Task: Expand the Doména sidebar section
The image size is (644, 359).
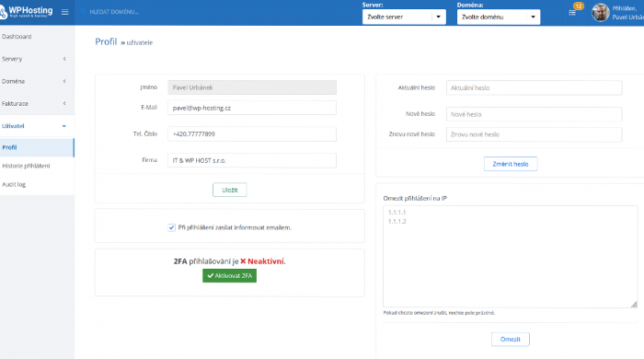Action: point(37,81)
